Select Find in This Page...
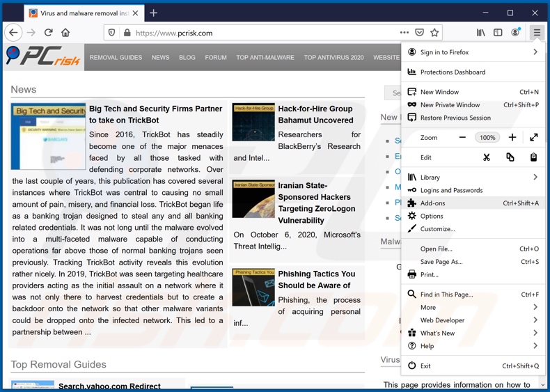The height and width of the screenshot is (392, 550). coord(473,295)
